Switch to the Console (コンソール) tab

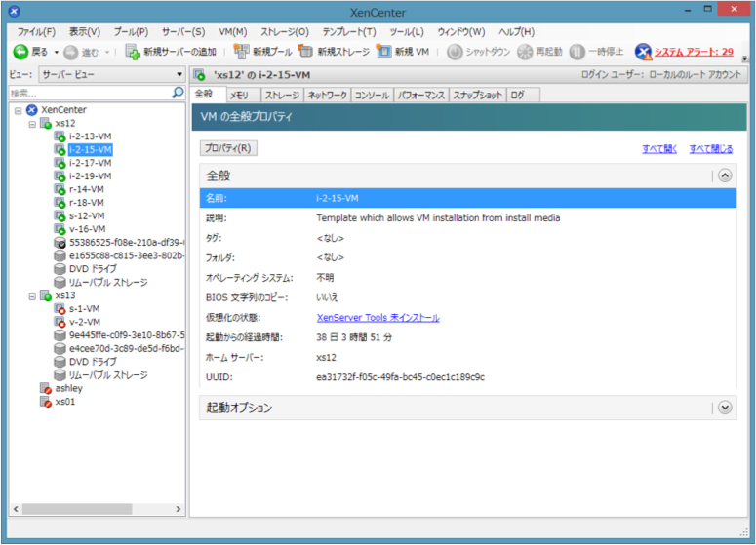point(372,96)
